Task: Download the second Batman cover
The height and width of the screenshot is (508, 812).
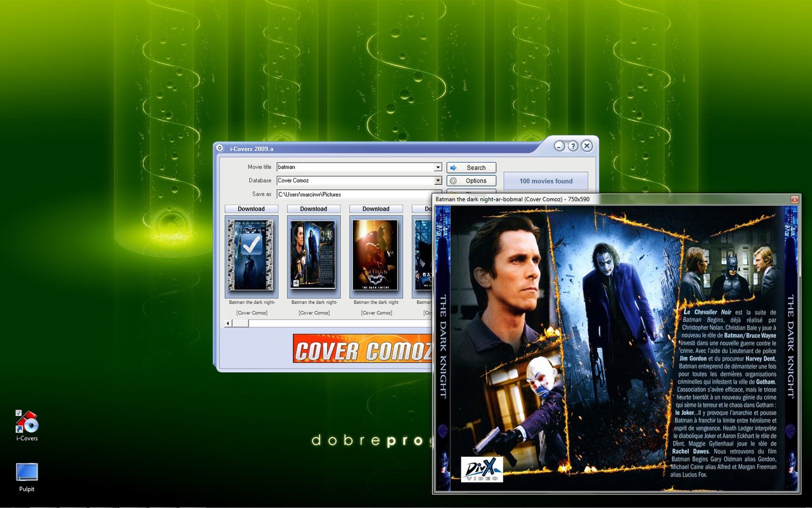Action: (314, 209)
